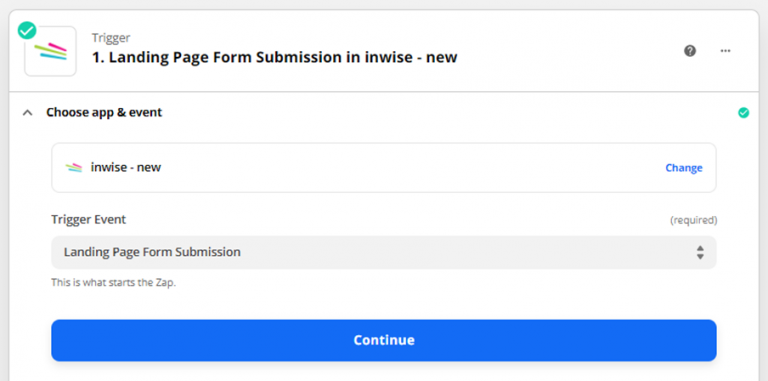The height and width of the screenshot is (381, 768).
Task: Click the small inwise logo in app field
Action: (x=74, y=167)
